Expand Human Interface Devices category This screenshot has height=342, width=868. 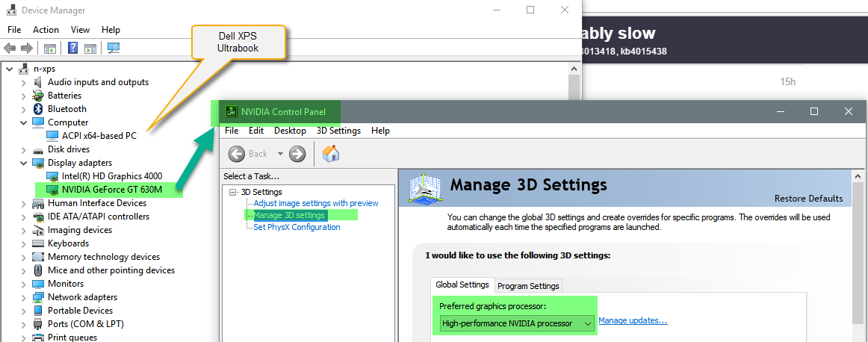(x=24, y=203)
